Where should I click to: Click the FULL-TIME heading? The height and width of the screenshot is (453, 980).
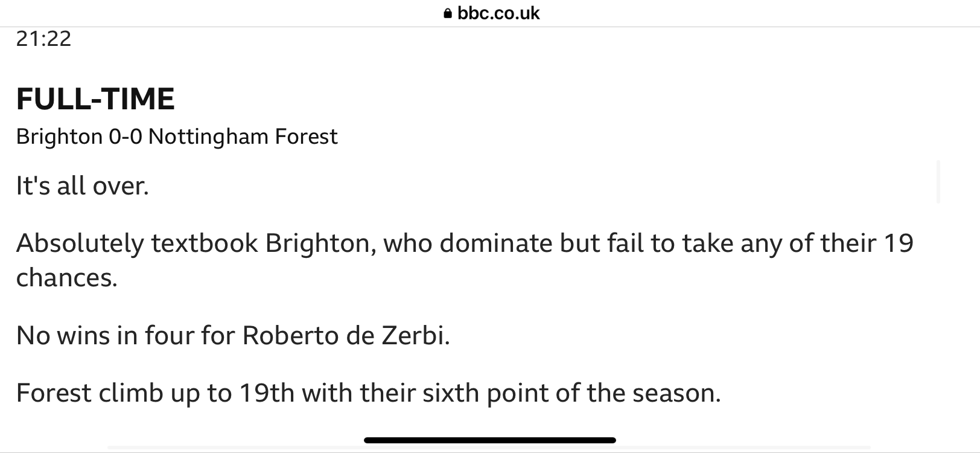pos(95,99)
